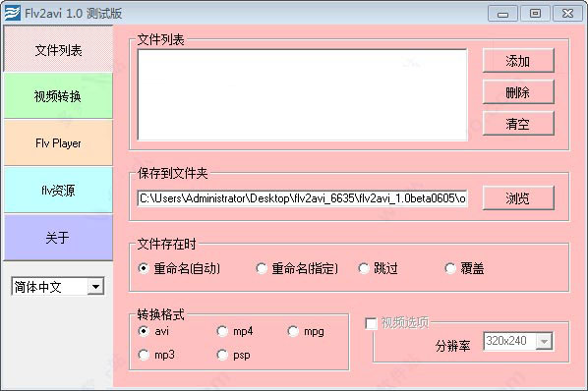The image size is (588, 391).
Task: Select the 重命名(自动) radio option
Action: click(x=179, y=268)
